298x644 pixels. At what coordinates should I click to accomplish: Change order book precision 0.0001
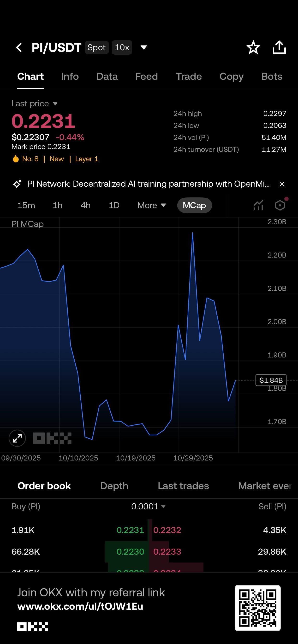coord(148,506)
